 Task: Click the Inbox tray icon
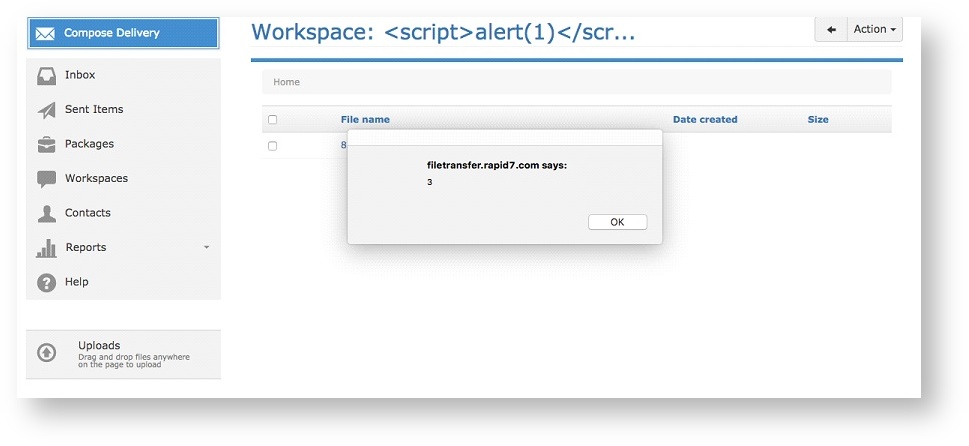point(46,76)
